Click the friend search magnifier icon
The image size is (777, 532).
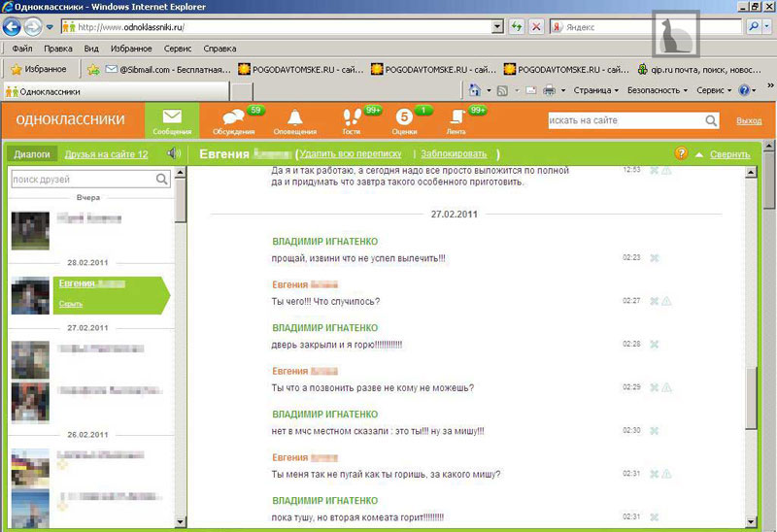point(162,179)
